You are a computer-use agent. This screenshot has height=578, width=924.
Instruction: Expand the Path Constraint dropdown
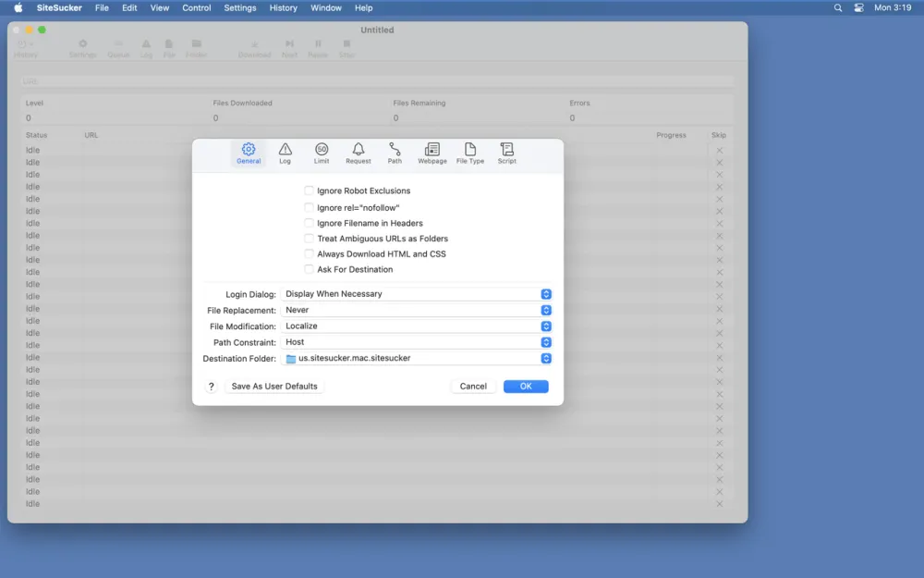coord(546,342)
